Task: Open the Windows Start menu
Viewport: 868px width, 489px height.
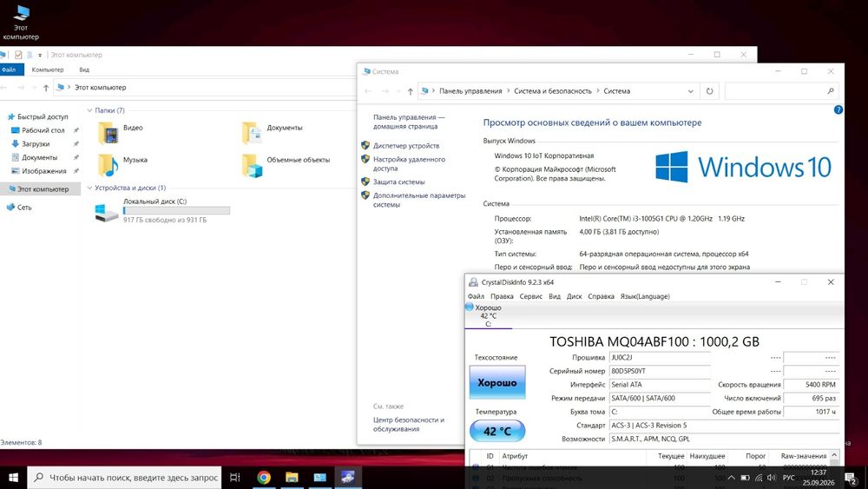Action: coord(13,478)
